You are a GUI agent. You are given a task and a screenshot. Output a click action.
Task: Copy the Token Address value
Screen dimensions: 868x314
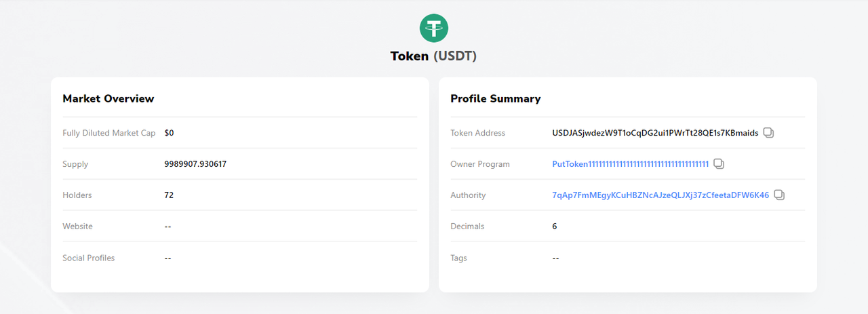pos(768,133)
